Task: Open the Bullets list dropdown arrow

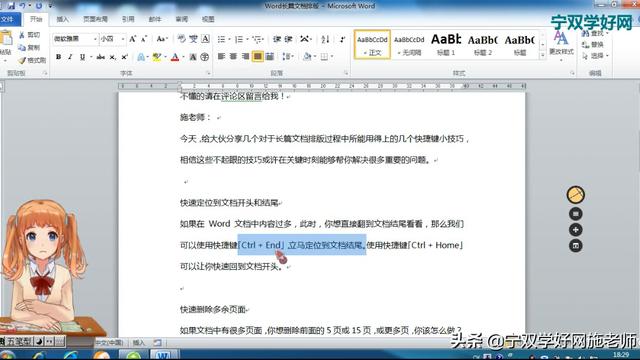Action: [229, 39]
